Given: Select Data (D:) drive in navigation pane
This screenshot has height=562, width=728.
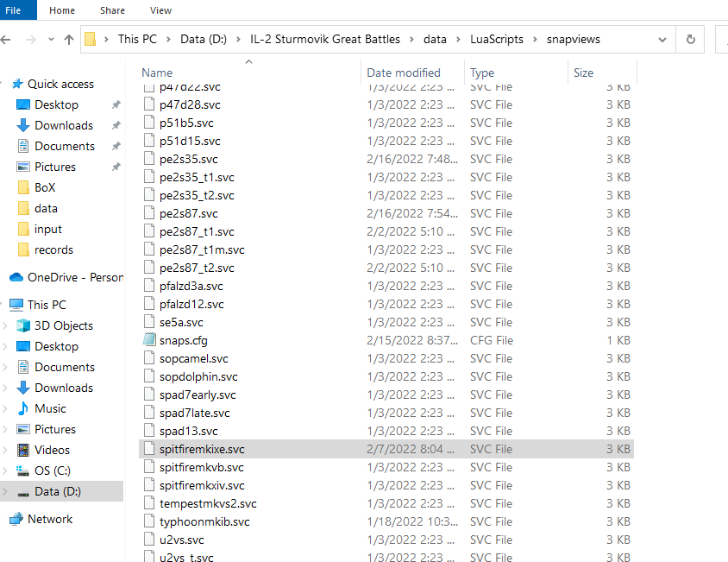Looking at the screenshot, I should (x=58, y=492).
